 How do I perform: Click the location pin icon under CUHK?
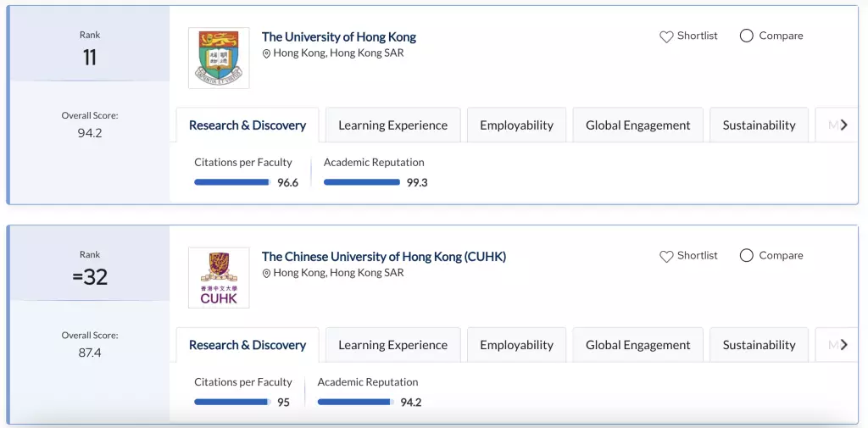tap(266, 274)
